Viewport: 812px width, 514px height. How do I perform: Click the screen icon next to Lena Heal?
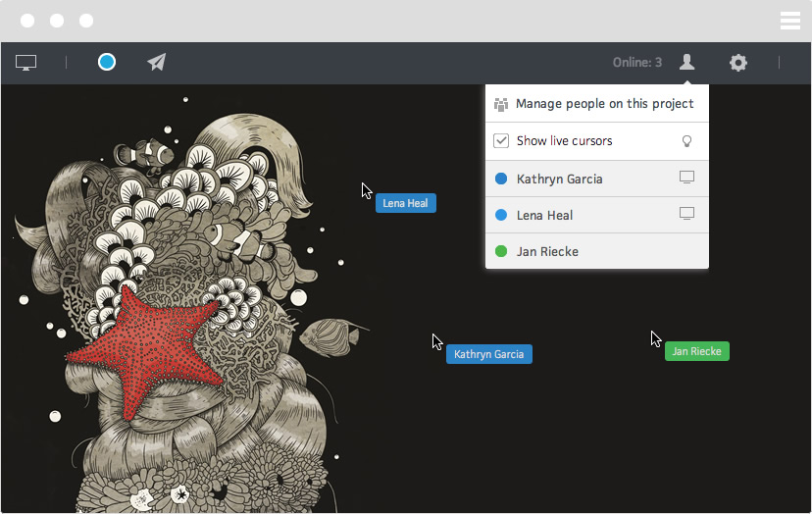(x=686, y=214)
